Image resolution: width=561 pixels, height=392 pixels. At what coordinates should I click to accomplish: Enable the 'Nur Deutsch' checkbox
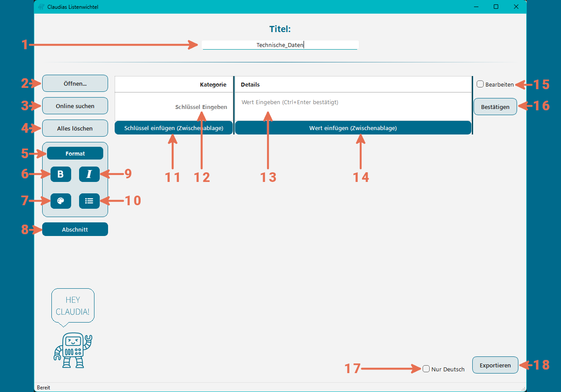click(425, 369)
